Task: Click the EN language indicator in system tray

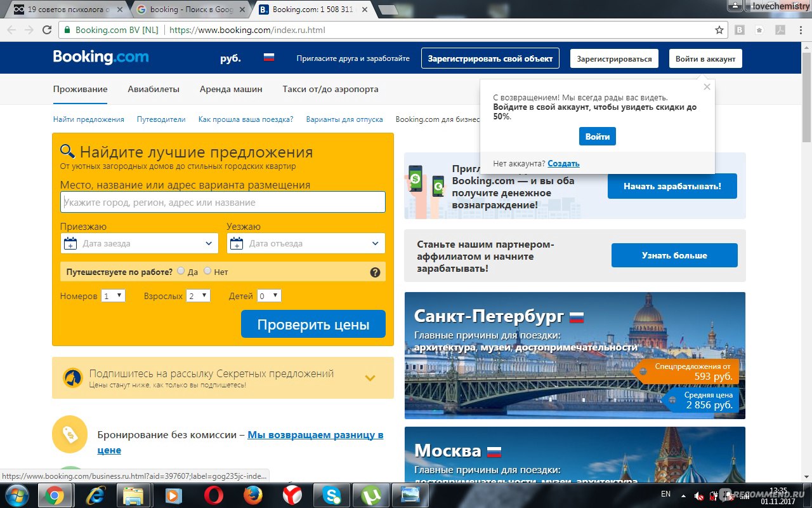Action: [x=665, y=494]
